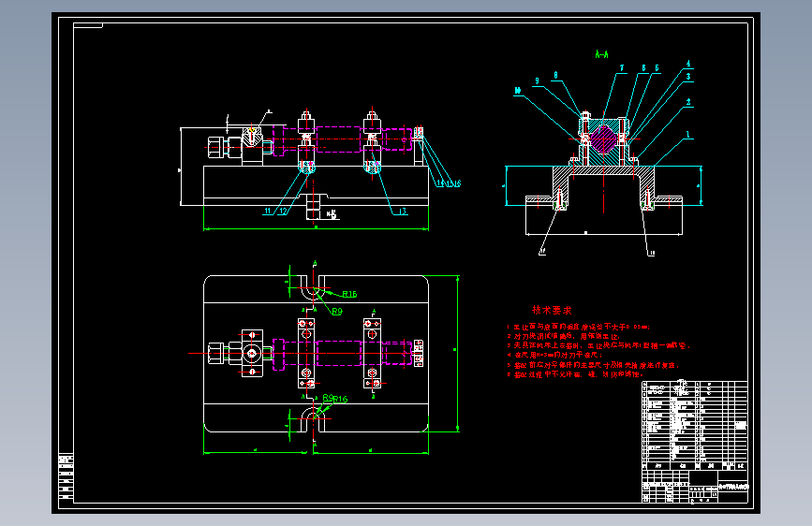Click the R16 label near the top slot

349,294
